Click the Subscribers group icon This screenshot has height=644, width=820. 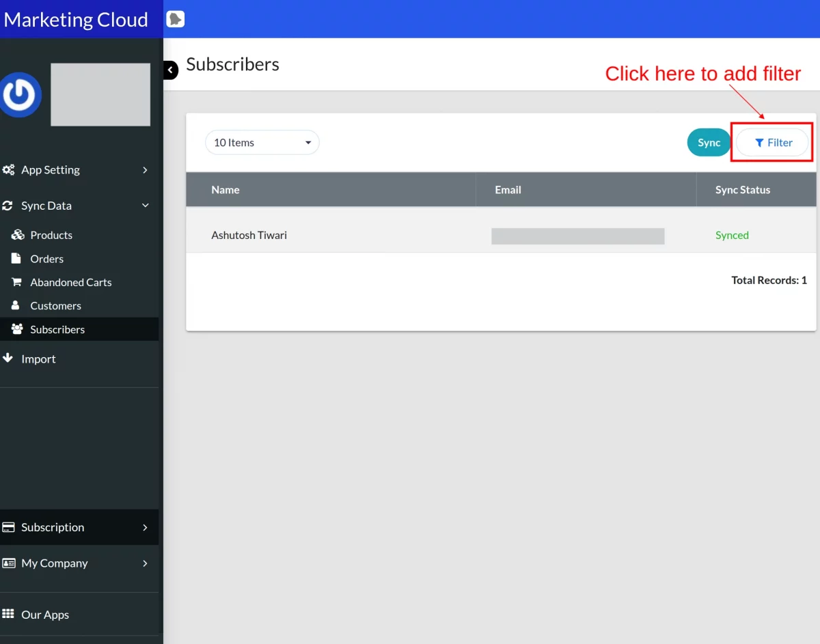18,329
